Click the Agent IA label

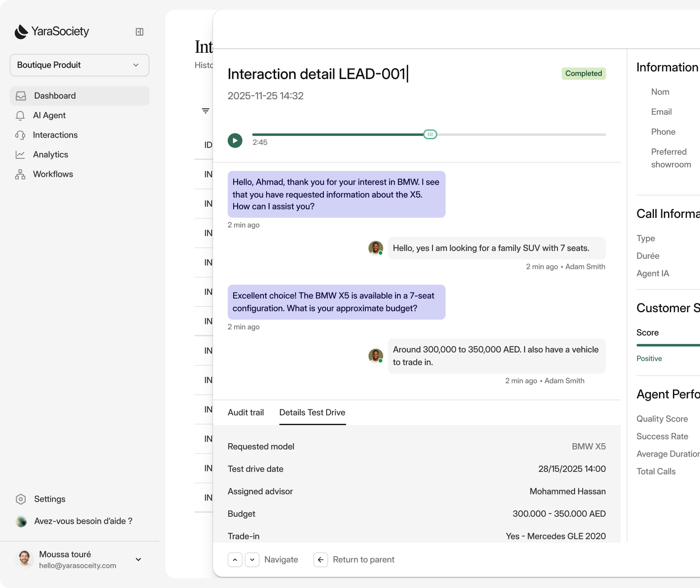[653, 273]
